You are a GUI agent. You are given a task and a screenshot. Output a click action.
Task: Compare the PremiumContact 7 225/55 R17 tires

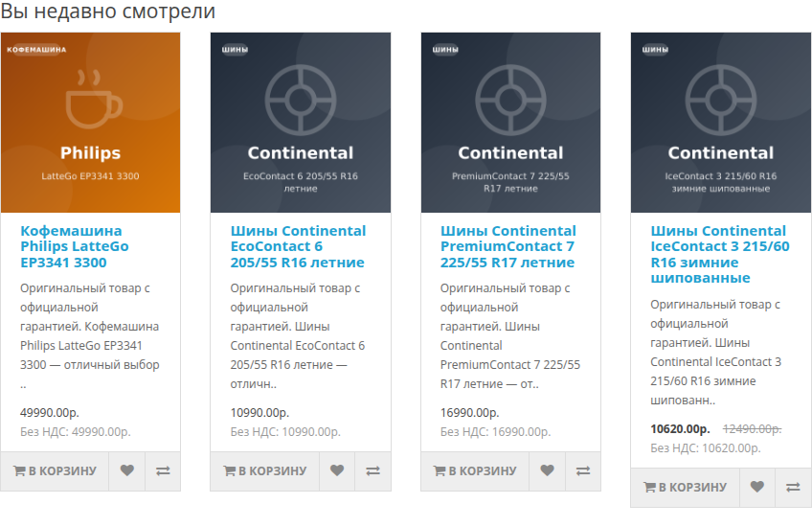583,471
